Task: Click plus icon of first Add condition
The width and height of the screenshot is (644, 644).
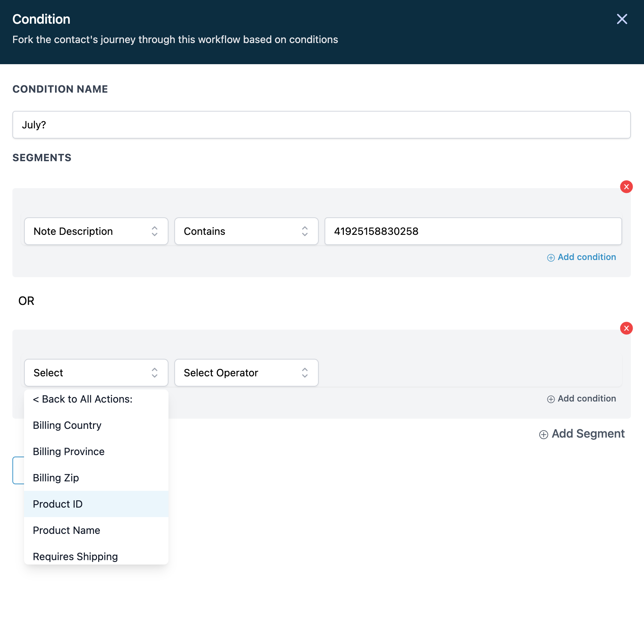Action: tap(551, 257)
